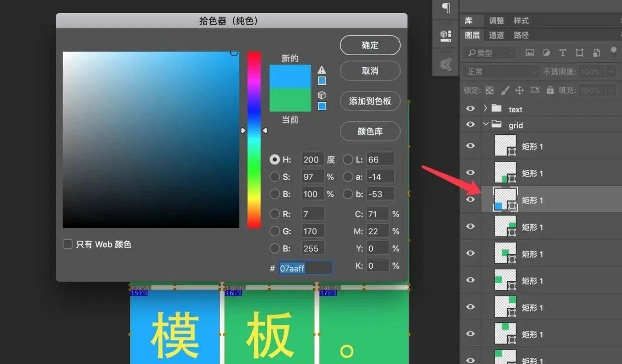Open the 正常 blend mode dropdown
The image size is (622, 364).
501,72
